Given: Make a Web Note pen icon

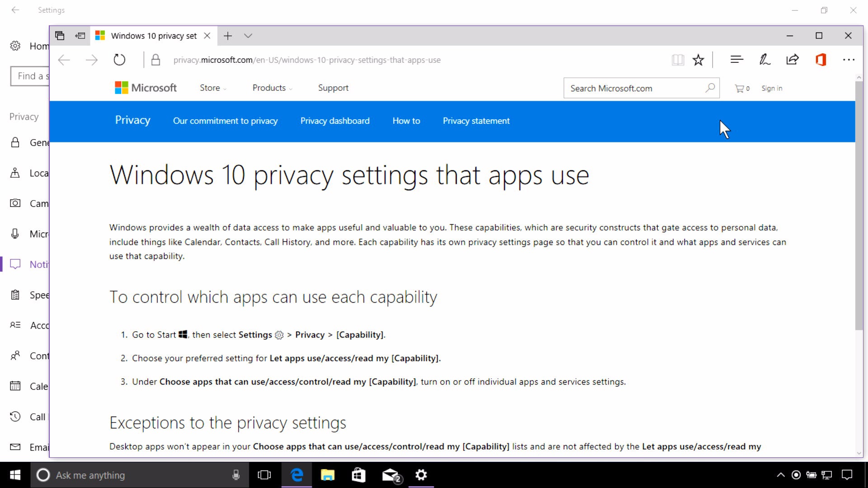Looking at the screenshot, I should pos(764,59).
